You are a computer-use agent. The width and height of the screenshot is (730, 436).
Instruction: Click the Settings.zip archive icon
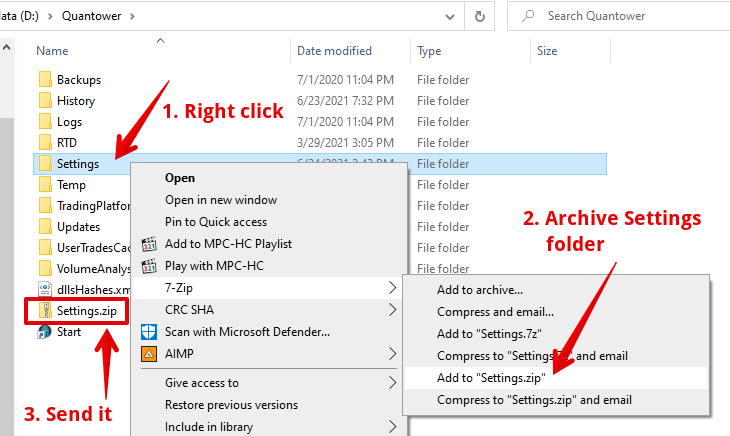tap(44, 311)
